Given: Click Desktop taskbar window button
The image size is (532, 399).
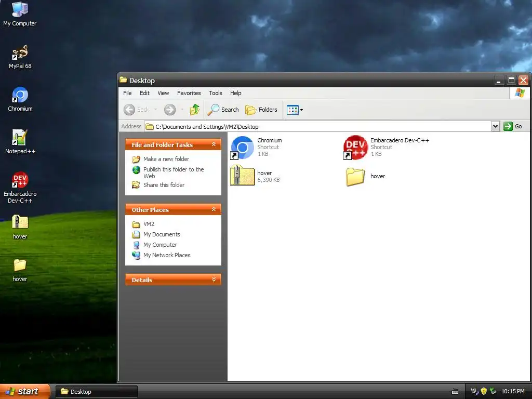Looking at the screenshot, I should (x=97, y=392).
